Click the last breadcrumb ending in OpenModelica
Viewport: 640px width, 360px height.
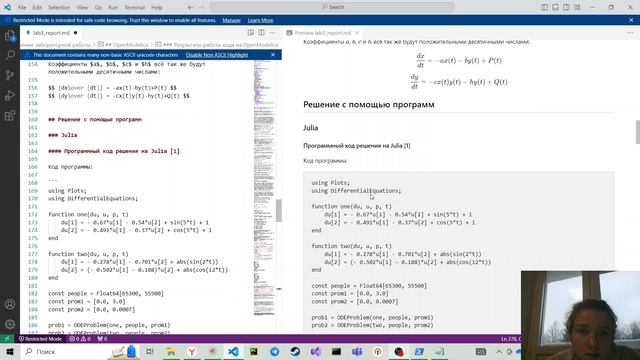coord(217,44)
